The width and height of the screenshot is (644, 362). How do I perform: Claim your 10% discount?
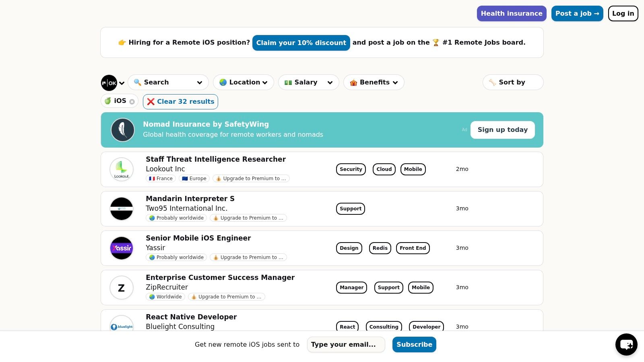[x=301, y=43]
